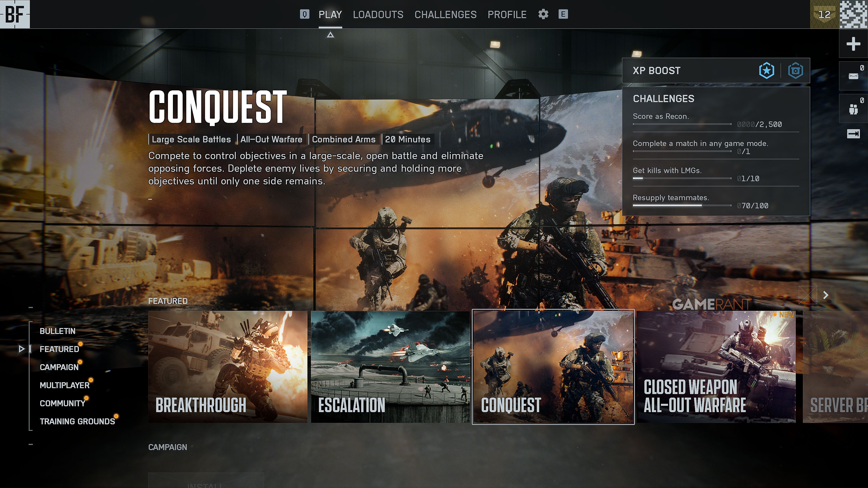Click 'Complete a match in any game mode'
The image size is (868, 488).
tap(701, 143)
